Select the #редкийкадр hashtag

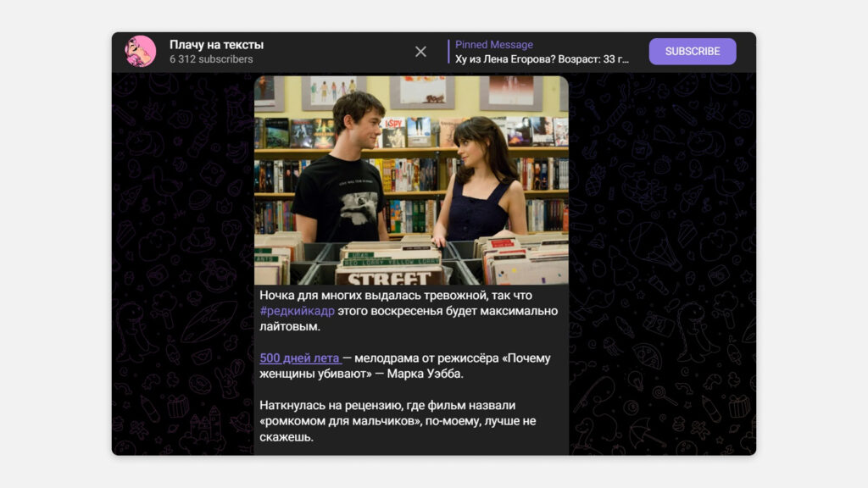297,311
